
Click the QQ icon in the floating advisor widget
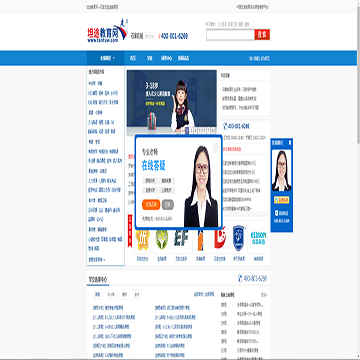pos(277,213)
